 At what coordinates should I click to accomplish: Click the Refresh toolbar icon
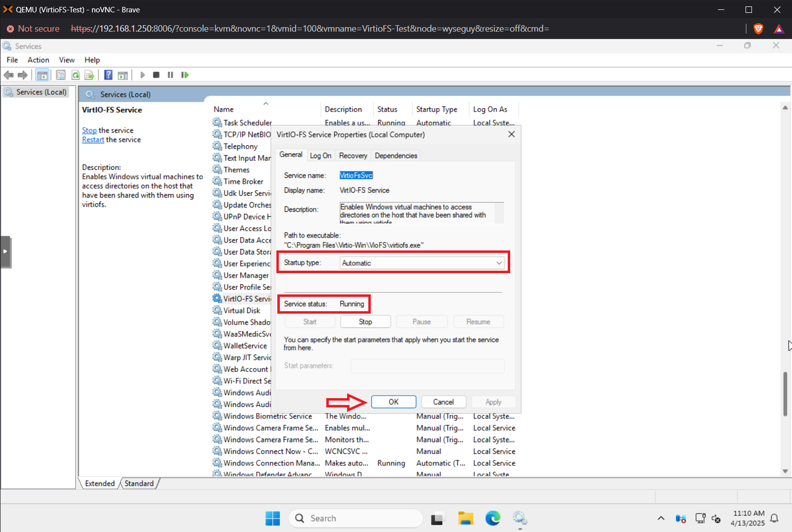(75, 75)
